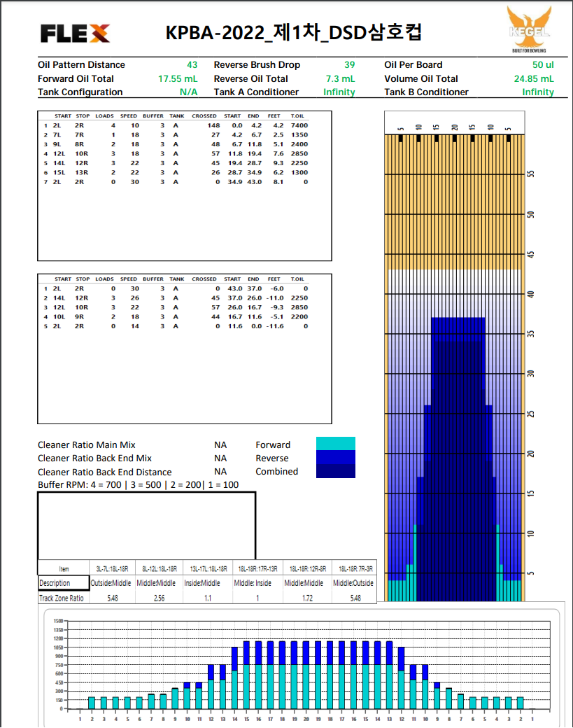The width and height of the screenshot is (573, 728).
Task: Click the 15L start cell in forward table
Action: pos(59,173)
